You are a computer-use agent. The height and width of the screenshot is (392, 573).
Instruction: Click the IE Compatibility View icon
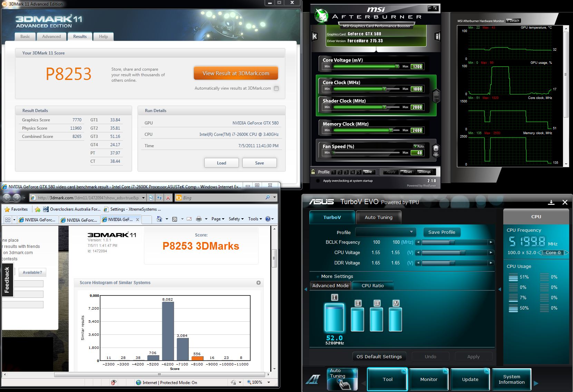click(x=151, y=198)
